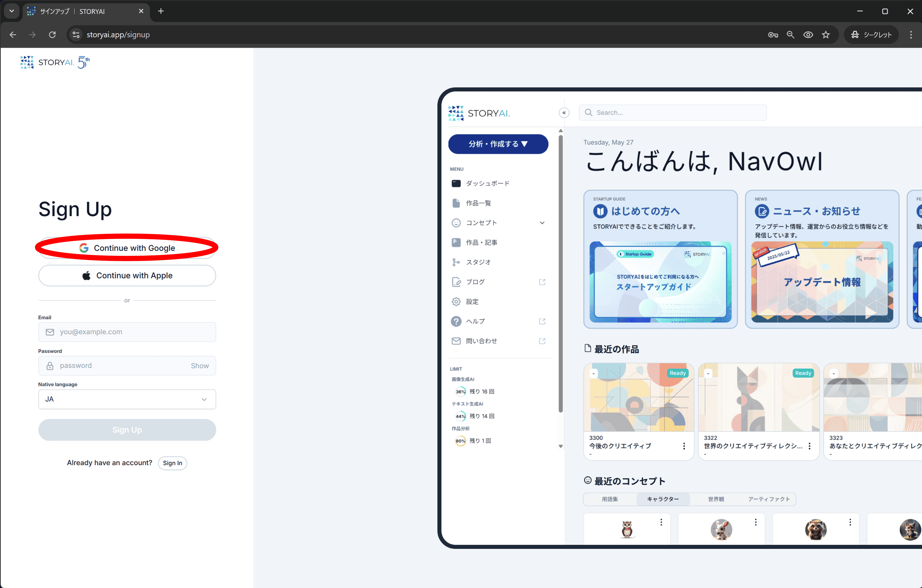Click the forward navigation arrow
This screenshot has height=588, width=922.
click(x=33, y=34)
